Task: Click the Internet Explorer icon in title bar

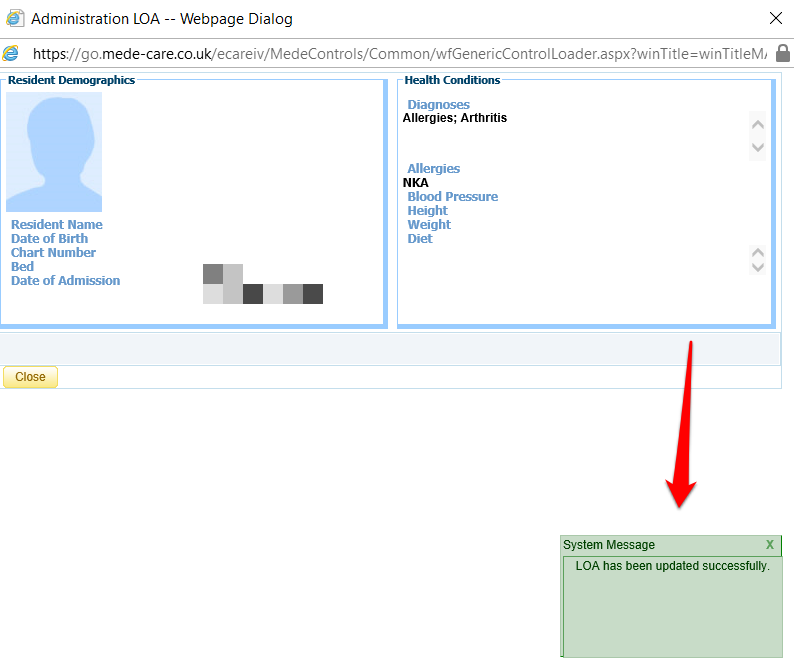Action: point(14,18)
